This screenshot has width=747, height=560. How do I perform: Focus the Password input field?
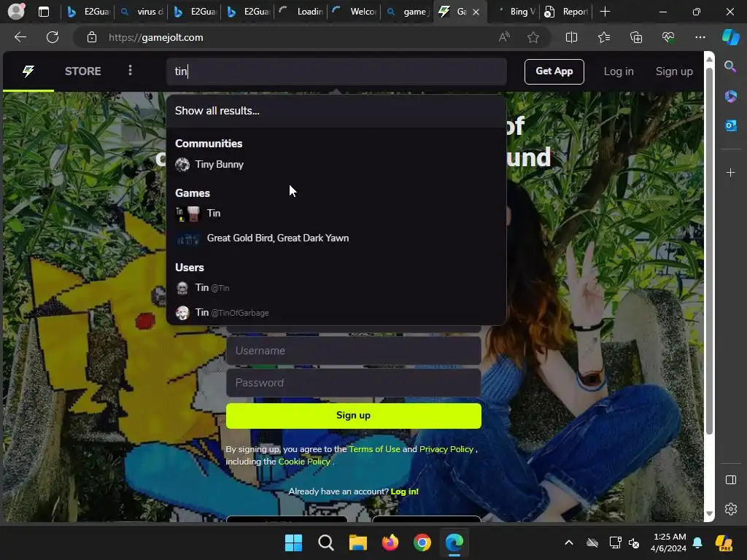[x=354, y=383]
